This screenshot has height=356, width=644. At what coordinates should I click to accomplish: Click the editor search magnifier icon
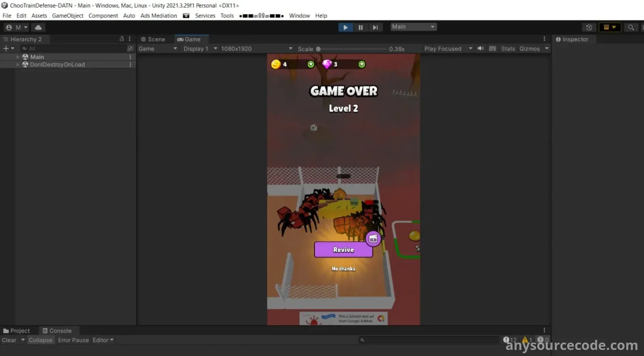click(631, 28)
